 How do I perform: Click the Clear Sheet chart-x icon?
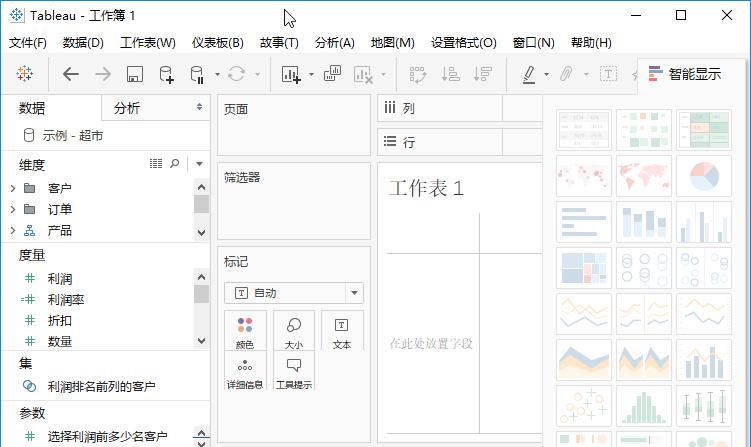point(363,74)
